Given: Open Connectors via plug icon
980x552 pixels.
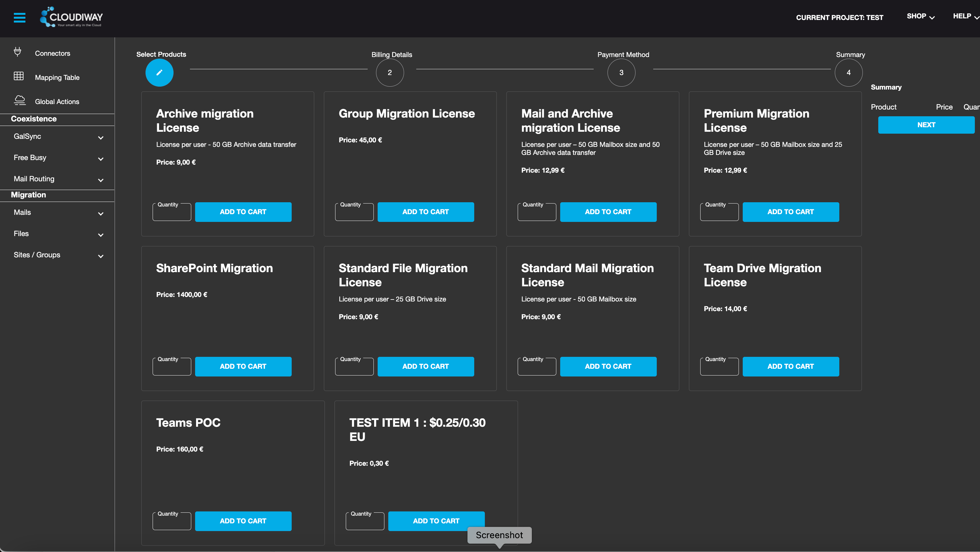Looking at the screenshot, I should point(17,52).
